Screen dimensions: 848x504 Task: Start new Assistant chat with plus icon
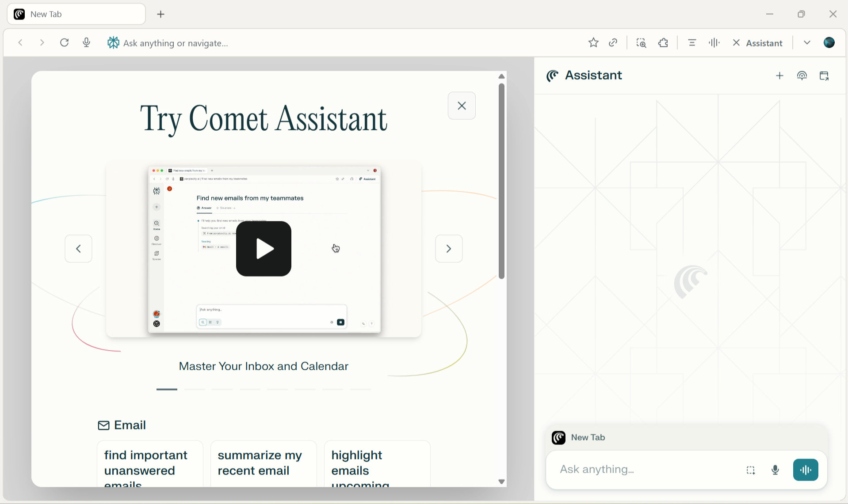coord(779,76)
